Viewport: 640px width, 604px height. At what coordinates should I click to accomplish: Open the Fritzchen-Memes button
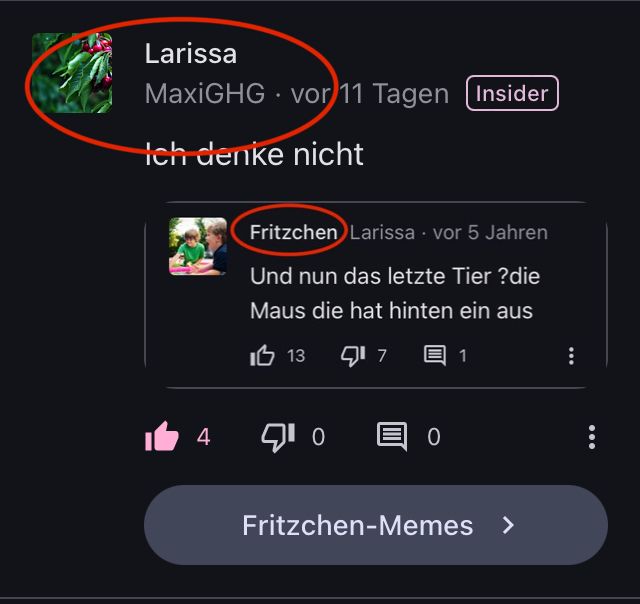pos(376,525)
